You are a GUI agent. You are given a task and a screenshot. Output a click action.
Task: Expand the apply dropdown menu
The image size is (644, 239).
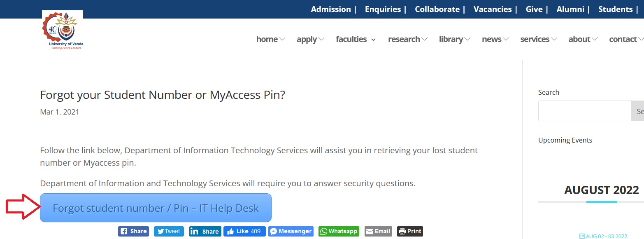(310, 39)
